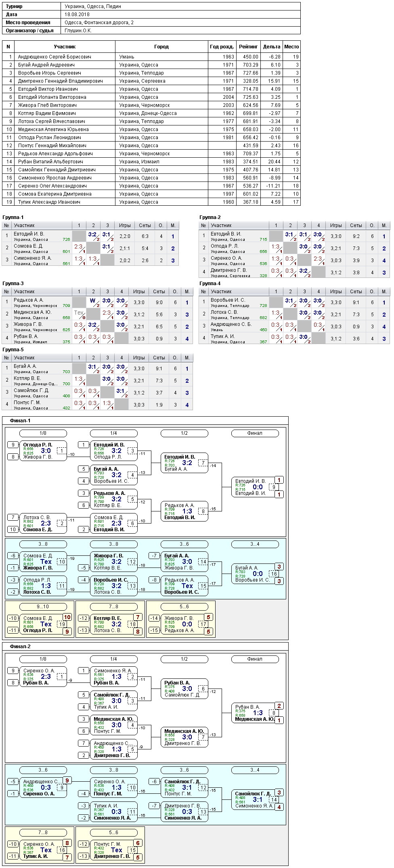Viewport: 394px width, 868px height.
Task: Click the '1/2' round label in Финал-1
Action: coord(184,433)
